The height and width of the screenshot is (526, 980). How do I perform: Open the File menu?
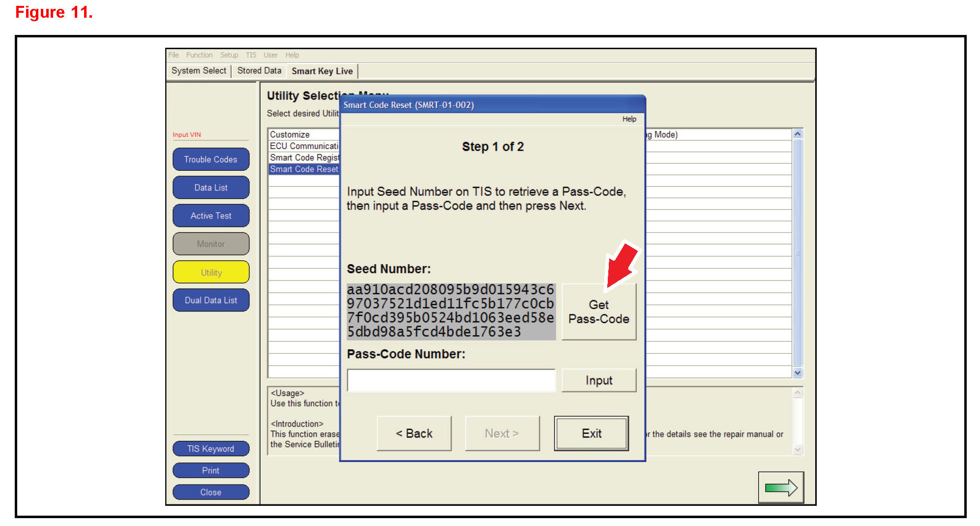174,55
